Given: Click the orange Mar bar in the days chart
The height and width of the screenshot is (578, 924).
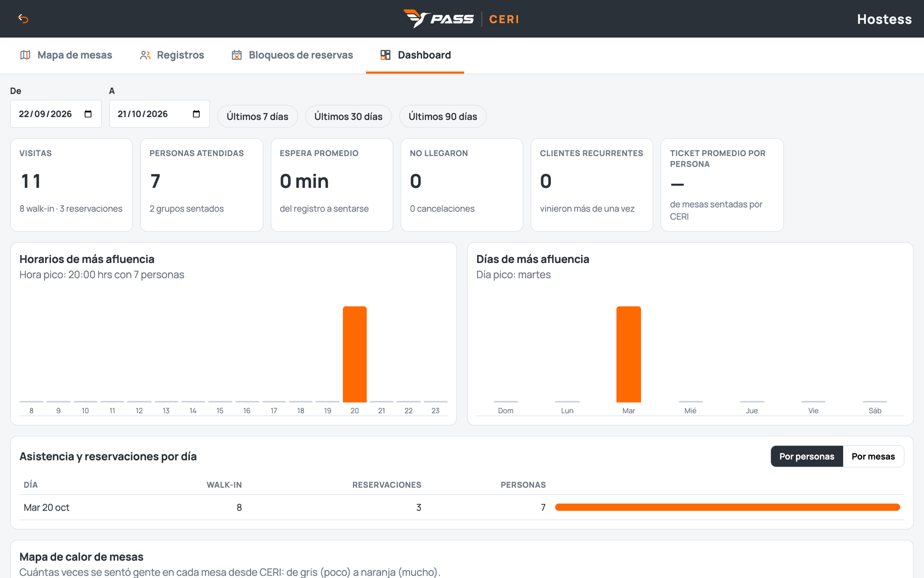Looking at the screenshot, I should (628, 354).
